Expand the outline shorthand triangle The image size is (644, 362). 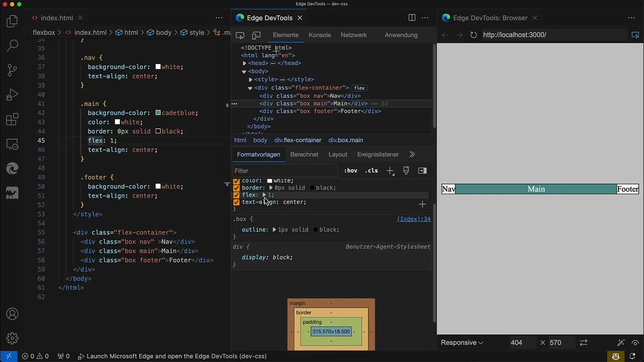(274, 230)
